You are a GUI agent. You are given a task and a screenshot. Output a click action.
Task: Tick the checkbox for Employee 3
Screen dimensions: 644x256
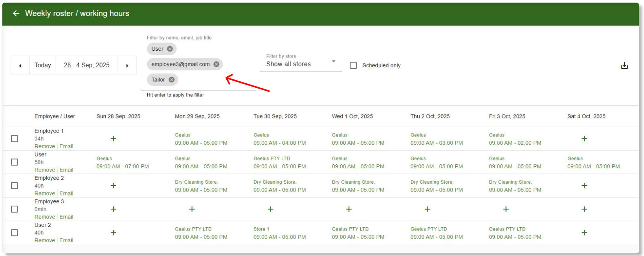coord(15,209)
